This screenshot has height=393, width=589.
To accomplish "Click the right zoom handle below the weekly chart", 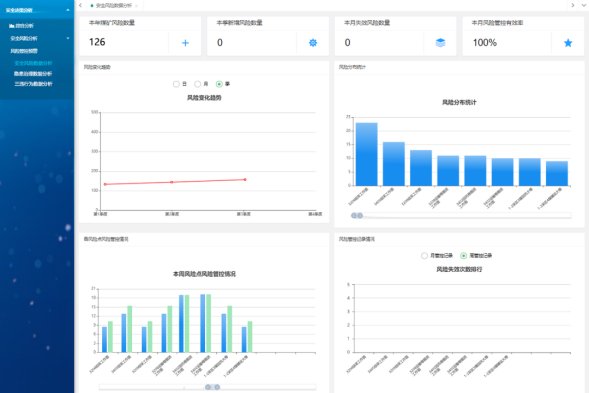I will (217, 387).
